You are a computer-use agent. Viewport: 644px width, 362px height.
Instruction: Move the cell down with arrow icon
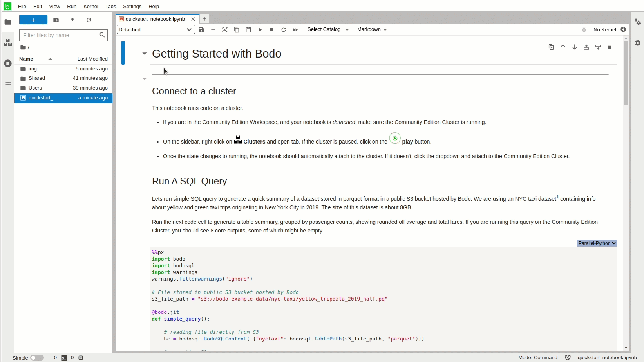[574, 47]
